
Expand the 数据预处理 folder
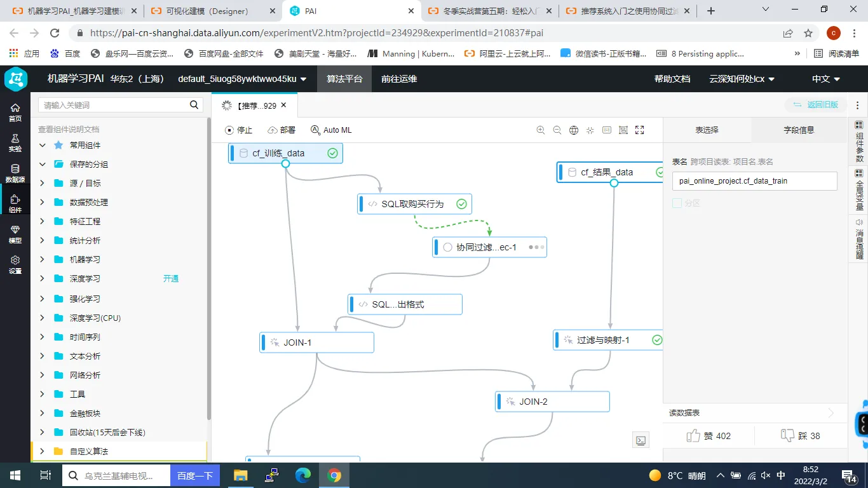[x=43, y=202]
